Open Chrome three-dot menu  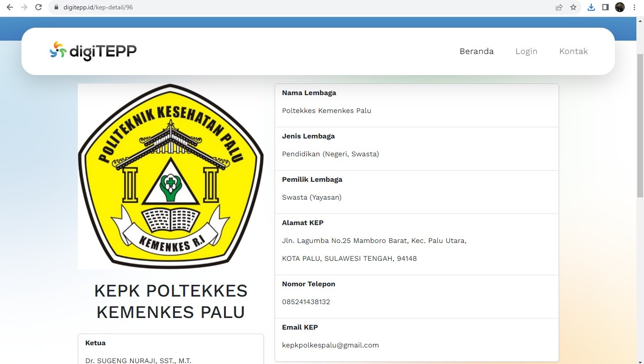point(634,7)
